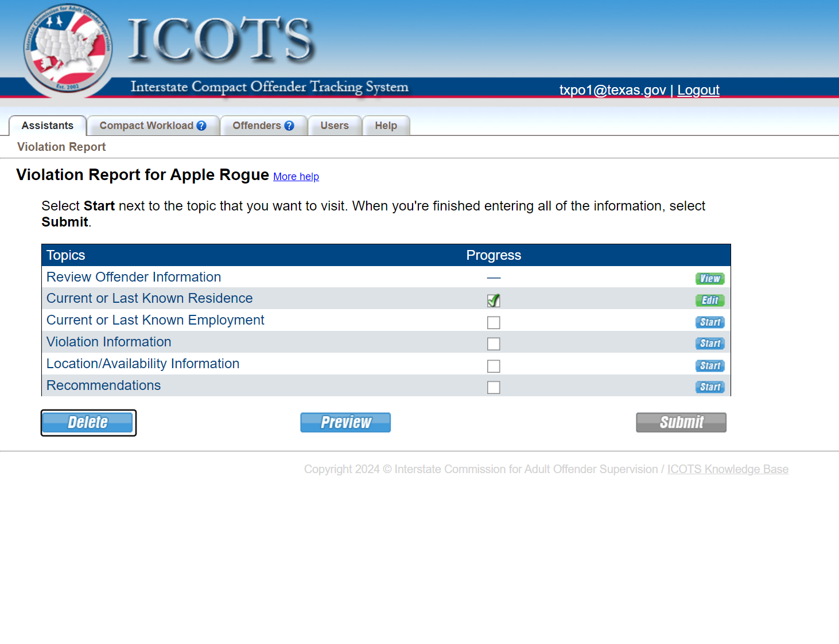Click the Logout link

(x=698, y=90)
